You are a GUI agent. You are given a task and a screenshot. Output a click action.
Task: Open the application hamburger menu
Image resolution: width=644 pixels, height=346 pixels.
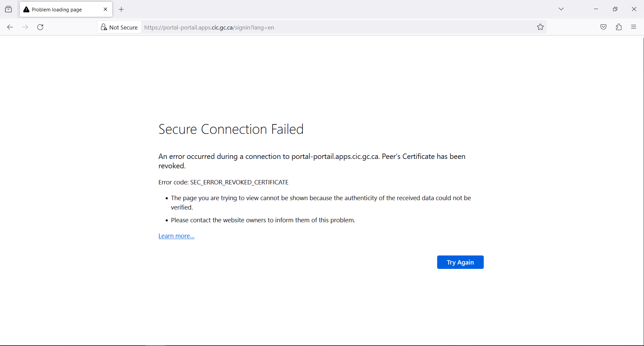coord(634,27)
